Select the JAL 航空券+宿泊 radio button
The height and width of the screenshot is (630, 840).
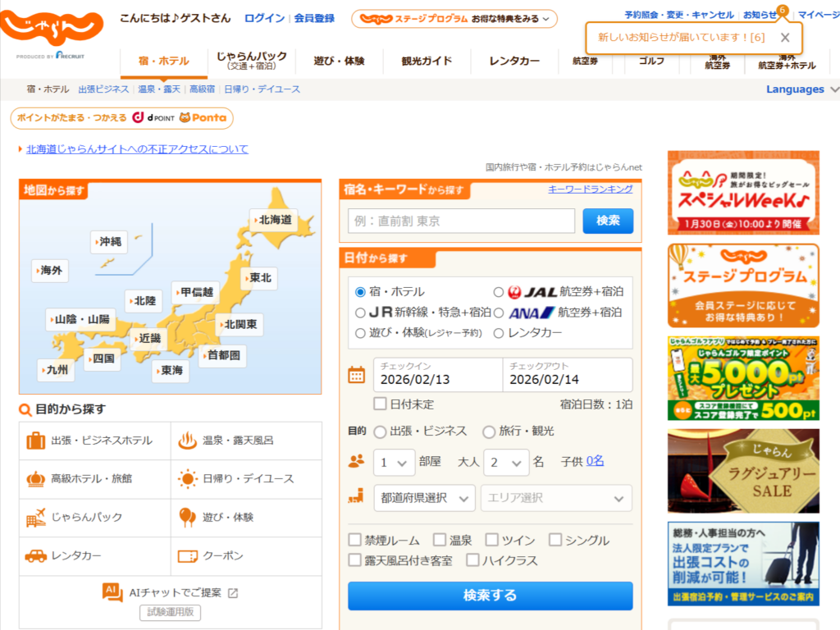499,292
